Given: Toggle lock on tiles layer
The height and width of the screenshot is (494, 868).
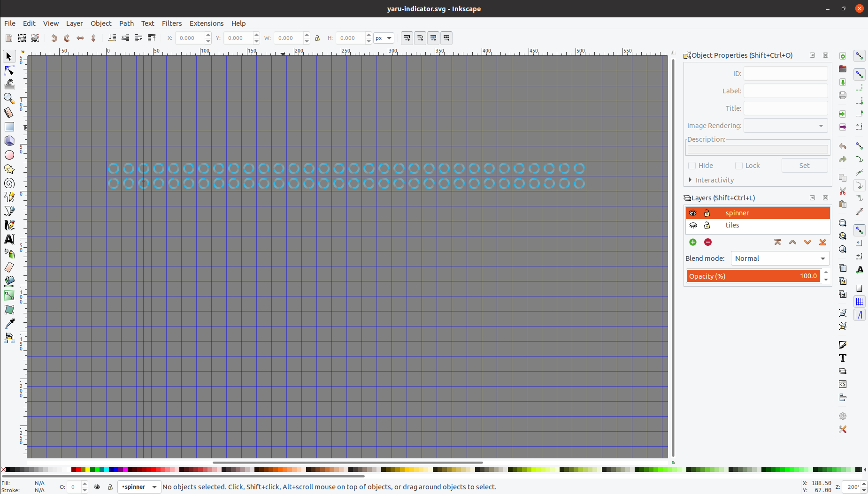Looking at the screenshot, I should coord(707,226).
